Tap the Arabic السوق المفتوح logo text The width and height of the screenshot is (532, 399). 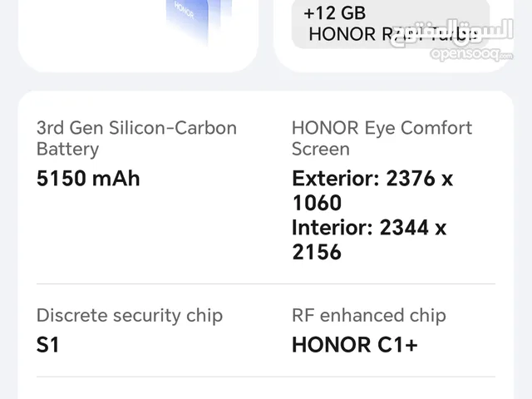453,32
